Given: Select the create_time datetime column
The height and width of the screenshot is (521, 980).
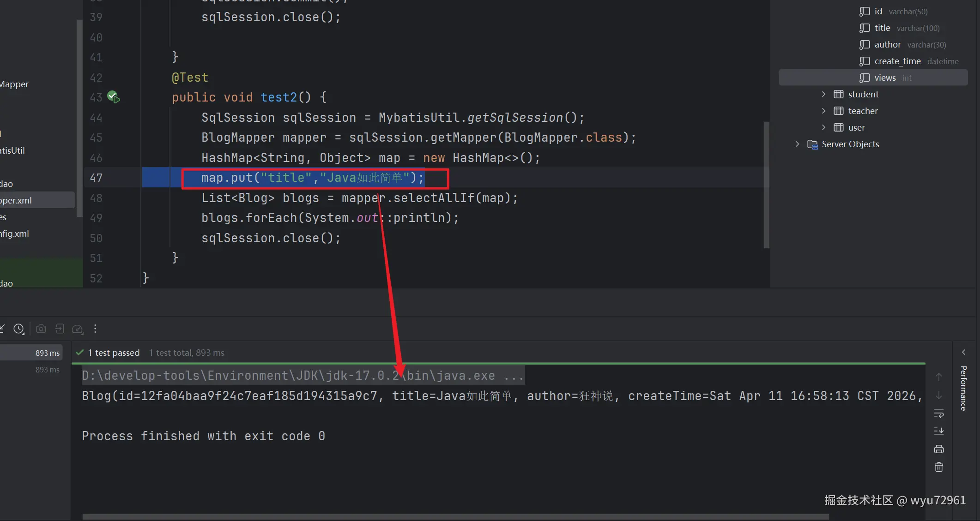Looking at the screenshot, I should pos(897,61).
